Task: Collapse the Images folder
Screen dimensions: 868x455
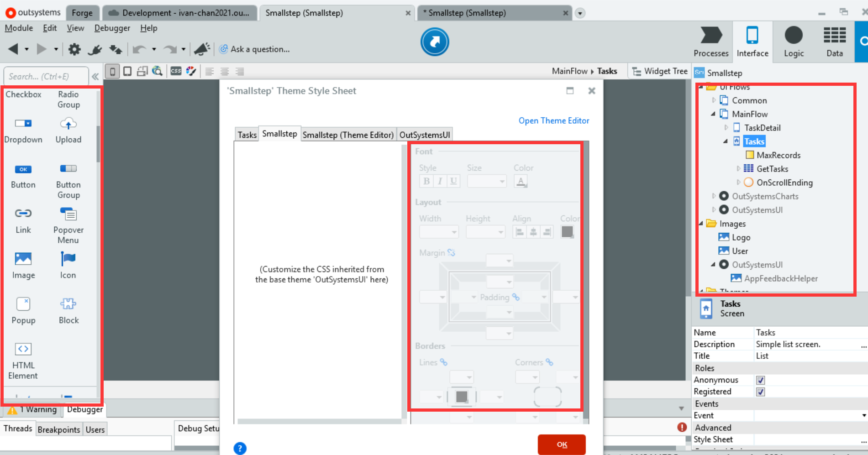Action: point(701,224)
